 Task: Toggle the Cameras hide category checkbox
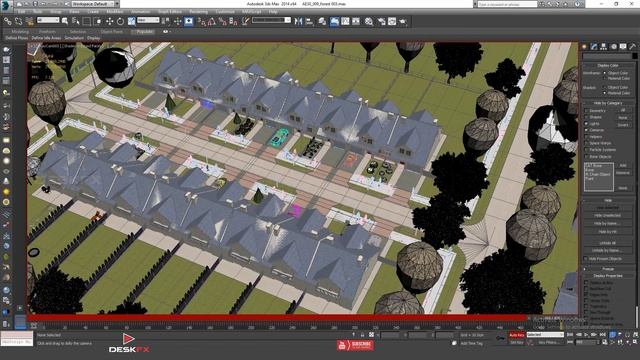[x=587, y=130]
